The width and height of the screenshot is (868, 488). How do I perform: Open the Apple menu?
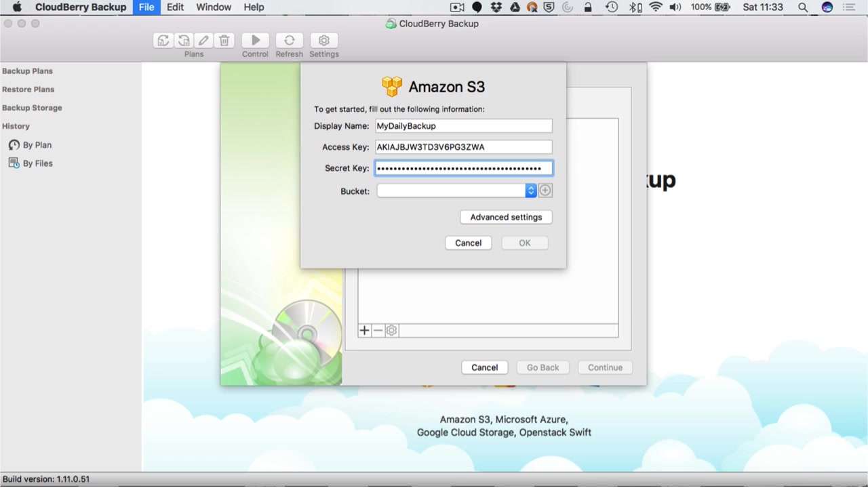[17, 7]
